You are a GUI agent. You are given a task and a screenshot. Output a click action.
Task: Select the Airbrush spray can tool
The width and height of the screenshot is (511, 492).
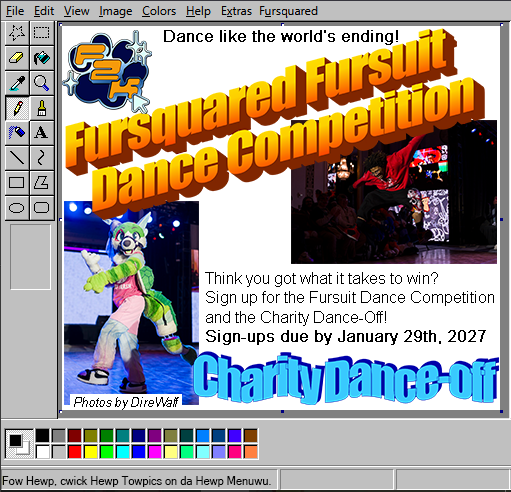click(17, 133)
